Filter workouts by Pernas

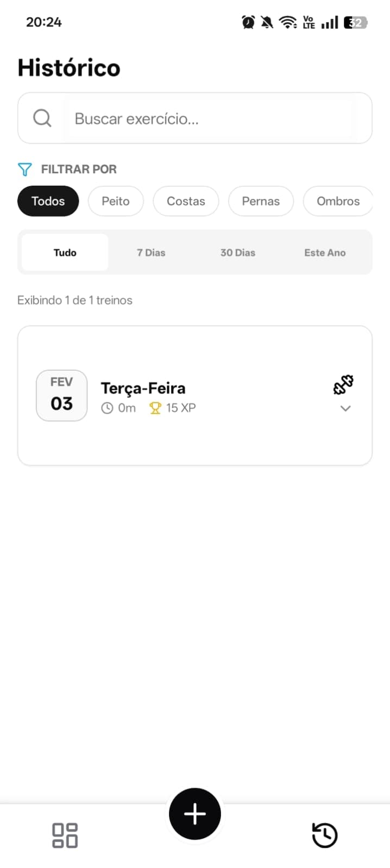(x=261, y=201)
